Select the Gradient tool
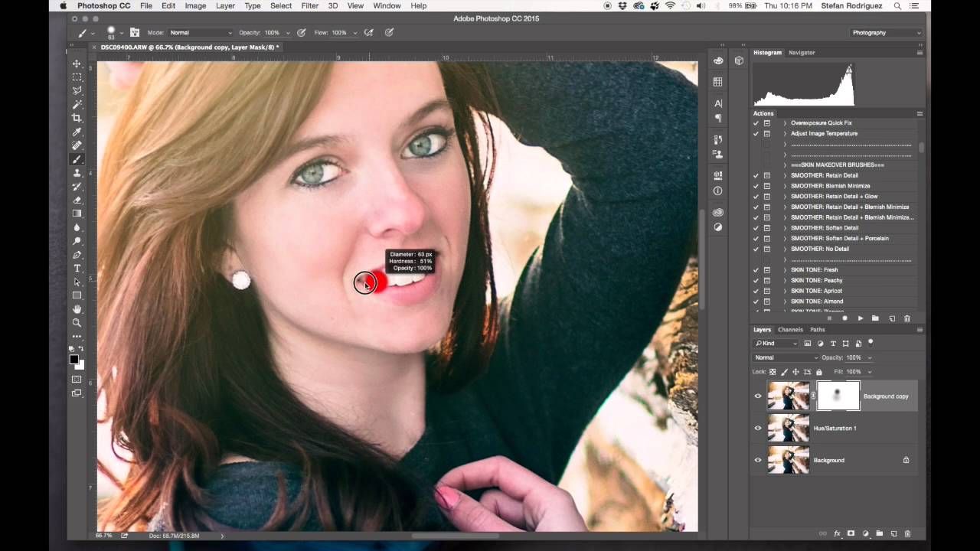This screenshot has width=980, height=551. (x=77, y=214)
